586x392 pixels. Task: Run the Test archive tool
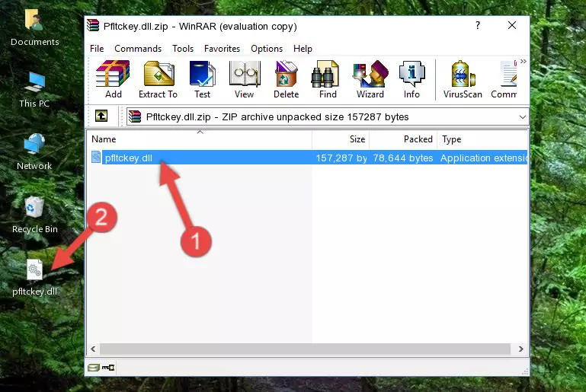(x=202, y=79)
